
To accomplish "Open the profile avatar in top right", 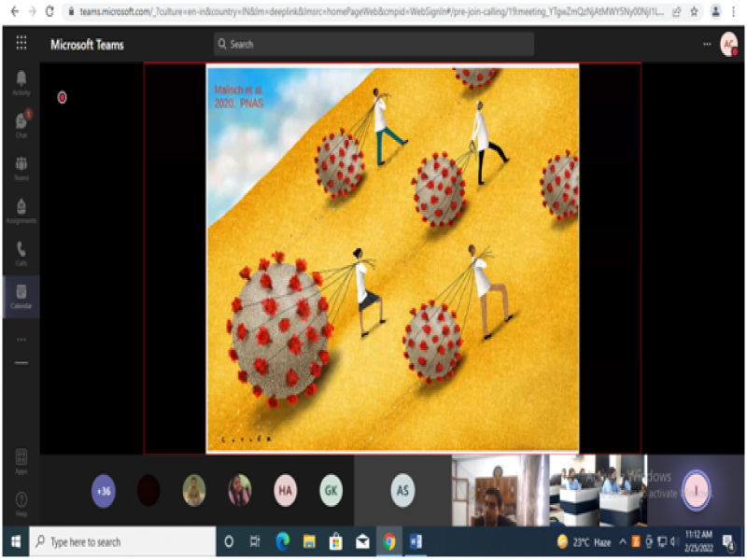I will point(728,44).
